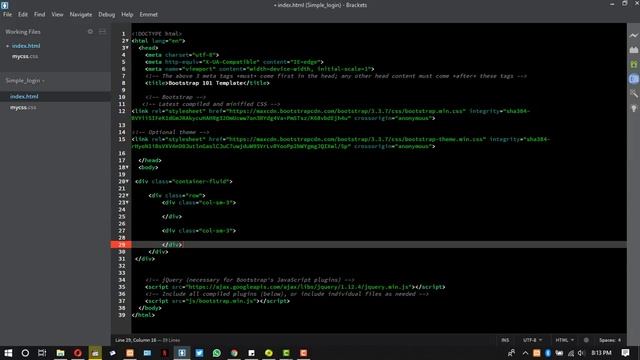Collapse the head tag fold on line 3
This screenshot has height=360, width=640.
127,48
